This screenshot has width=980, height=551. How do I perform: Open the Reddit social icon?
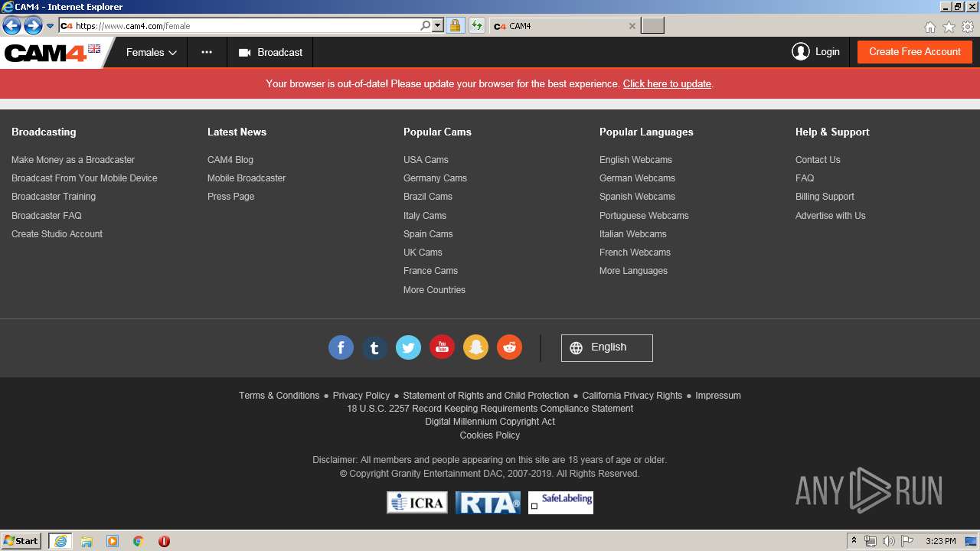509,347
